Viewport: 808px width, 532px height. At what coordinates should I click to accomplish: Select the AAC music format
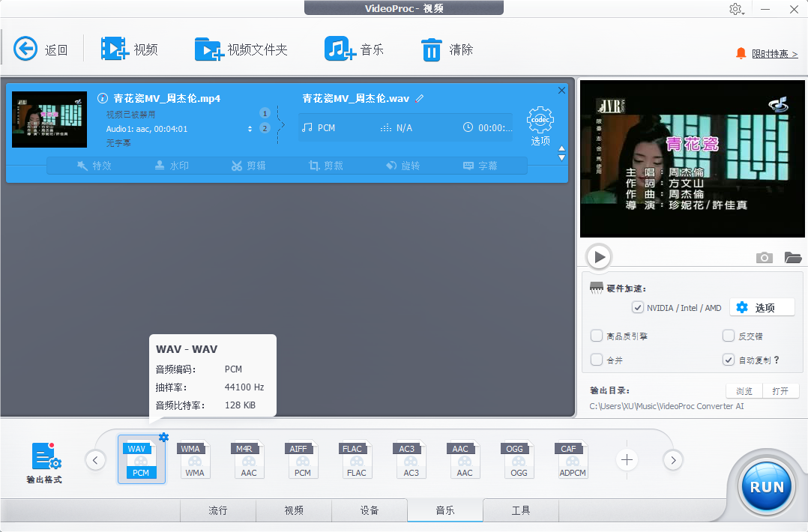pyautogui.click(x=464, y=459)
